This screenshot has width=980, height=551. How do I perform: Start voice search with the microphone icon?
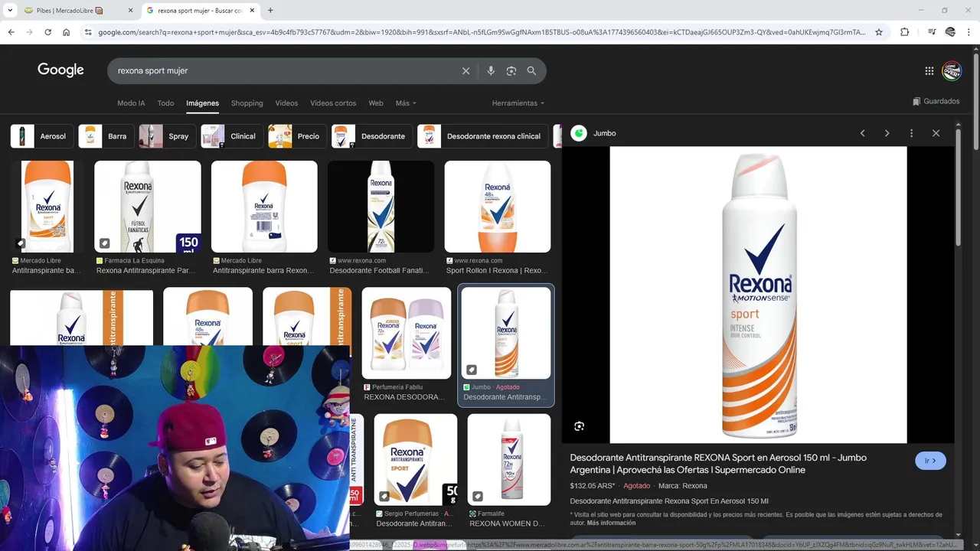click(x=491, y=70)
